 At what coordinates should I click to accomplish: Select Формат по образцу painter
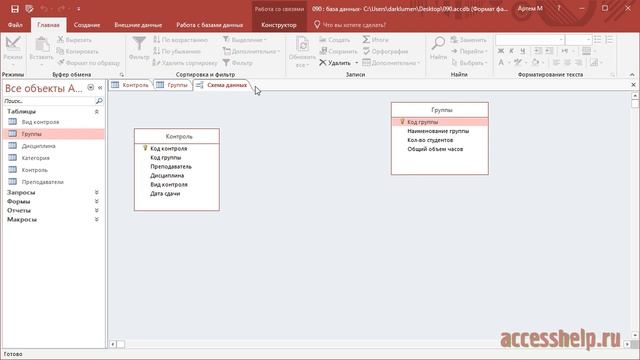[88, 62]
